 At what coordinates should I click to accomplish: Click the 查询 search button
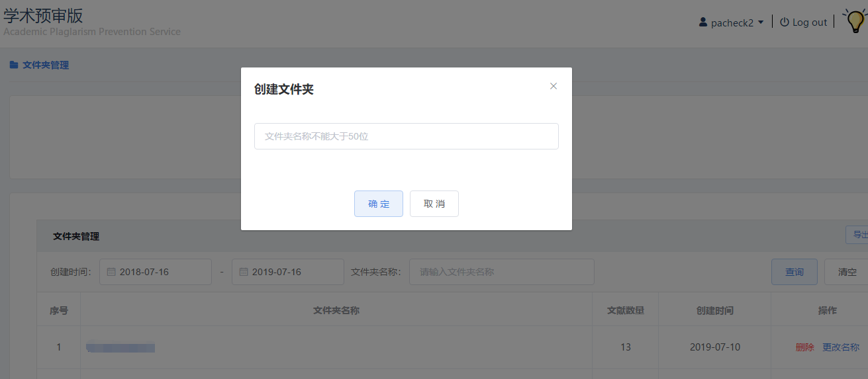pyautogui.click(x=795, y=272)
